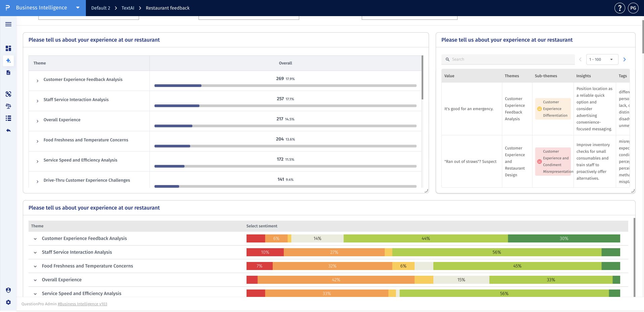Go to Default 2 in the breadcrumb
Screen dimensions: 644x312
tap(101, 8)
